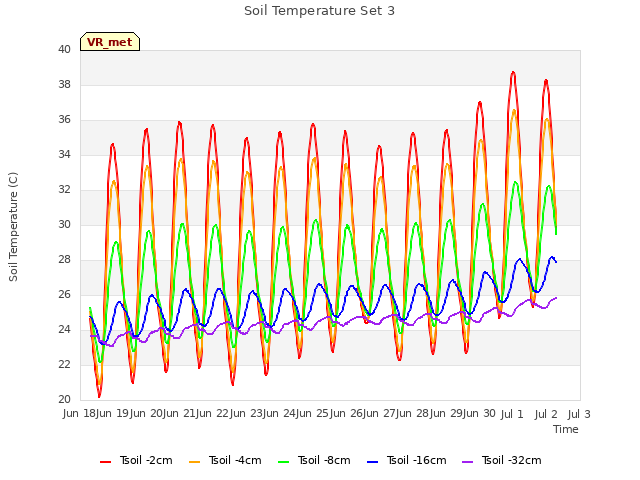640x480 pixels.
Task: Click the y-axis value 20
Action: (x=64, y=400)
